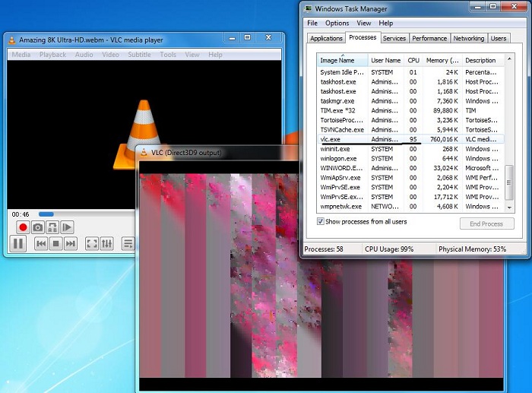Step forward with the frame-by-frame button

[x=67, y=227]
